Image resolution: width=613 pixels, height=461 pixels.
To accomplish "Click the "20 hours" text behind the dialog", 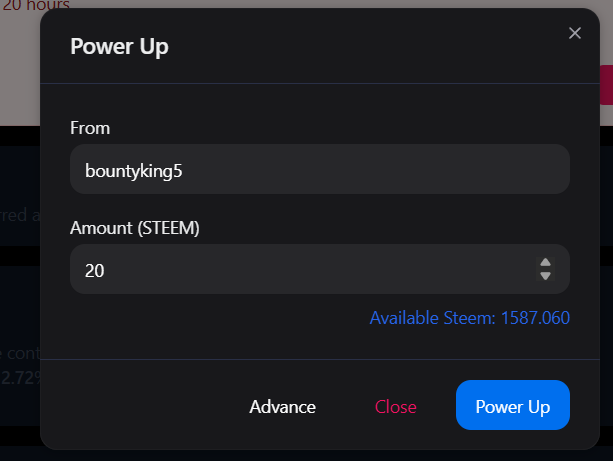I will (36, 5).
